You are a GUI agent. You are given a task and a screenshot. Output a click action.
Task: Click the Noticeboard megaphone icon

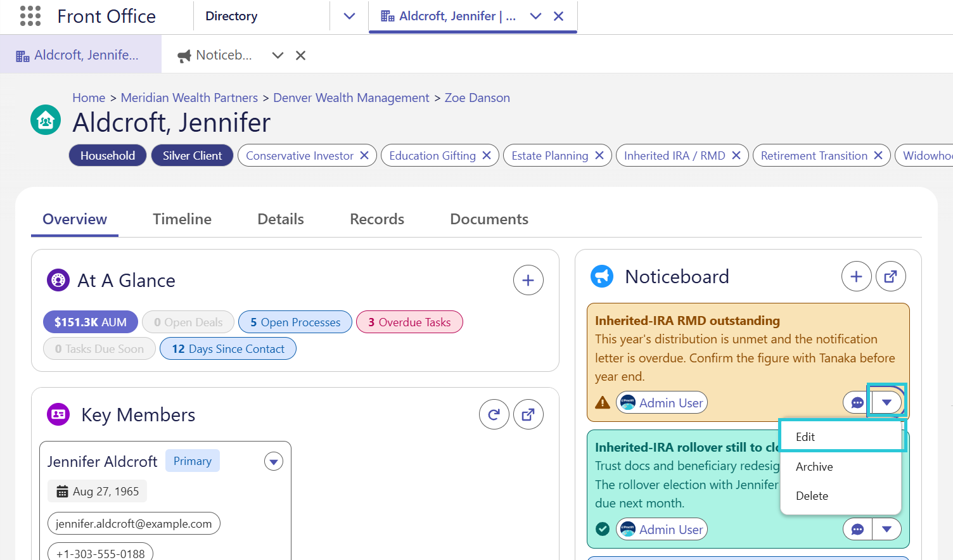(x=602, y=276)
